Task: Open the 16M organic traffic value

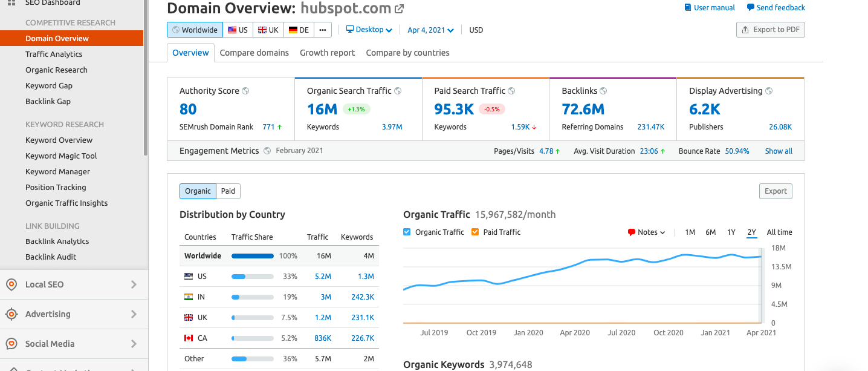Action: click(x=322, y=109)
